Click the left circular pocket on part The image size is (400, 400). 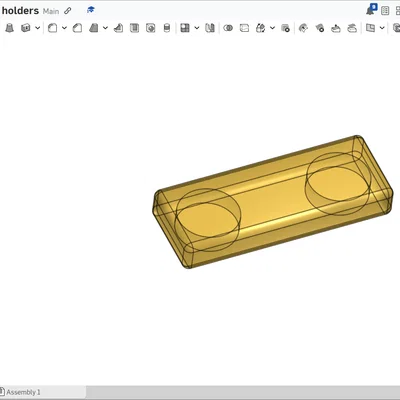(x=207, y=220)
